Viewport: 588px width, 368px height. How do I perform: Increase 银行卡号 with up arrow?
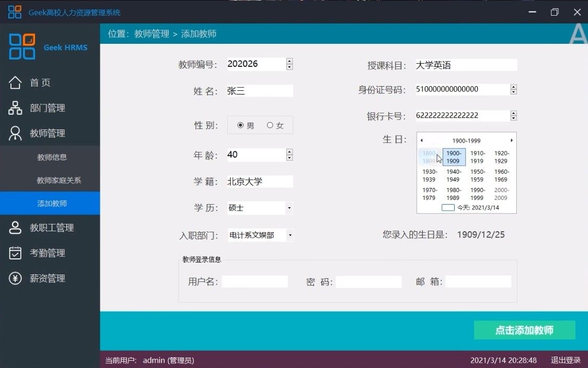click(x=514, y=113)
